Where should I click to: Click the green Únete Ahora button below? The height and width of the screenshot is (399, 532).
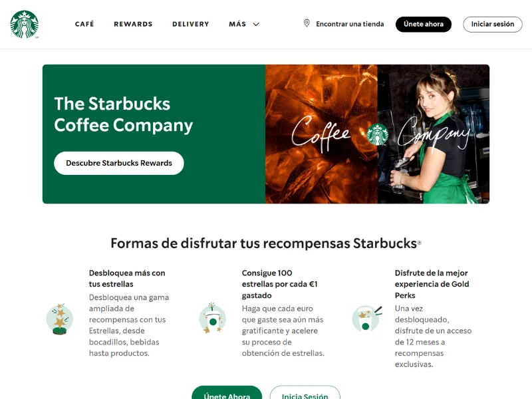click(x=227, y=393)
